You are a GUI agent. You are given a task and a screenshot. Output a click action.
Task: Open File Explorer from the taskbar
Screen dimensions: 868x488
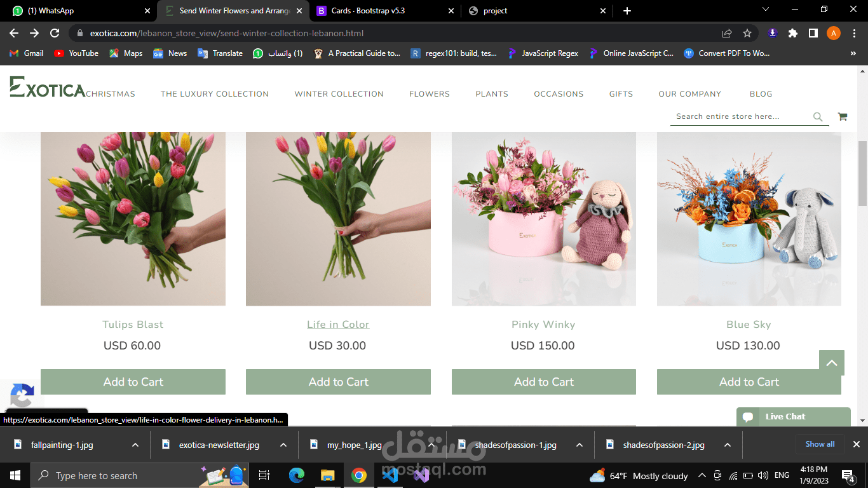(327, 475)
